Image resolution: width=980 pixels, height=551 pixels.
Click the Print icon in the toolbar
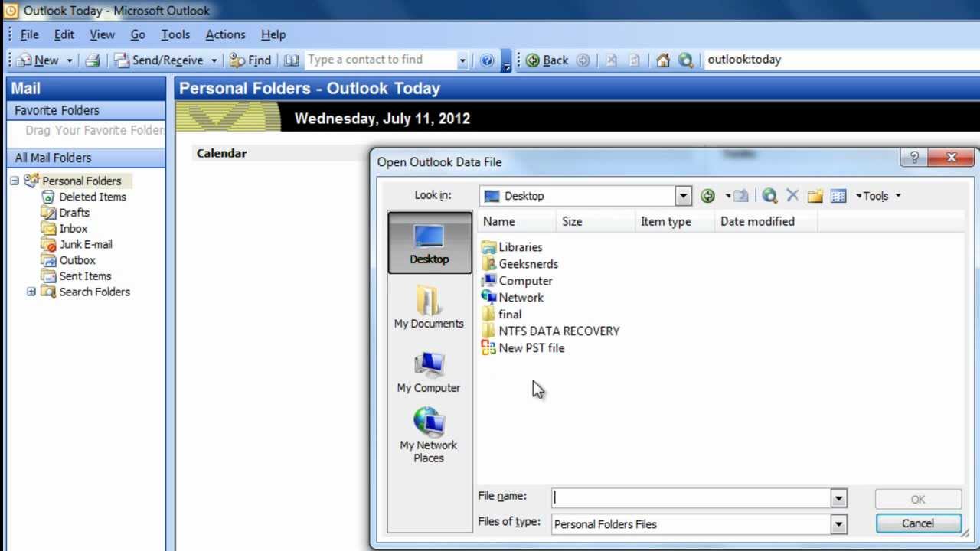click(93, 60)
